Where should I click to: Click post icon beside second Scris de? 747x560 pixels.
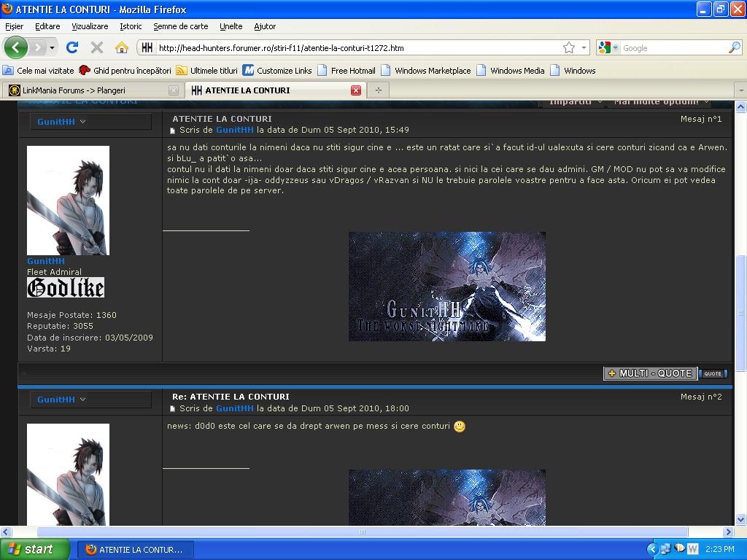click(173, 409)
